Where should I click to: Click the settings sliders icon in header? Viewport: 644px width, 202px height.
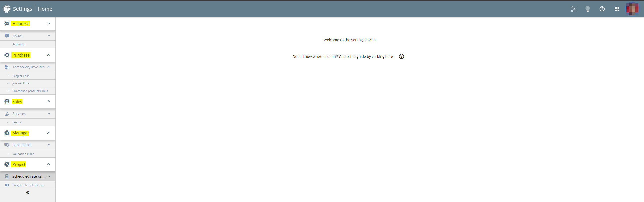coord(573,9)
